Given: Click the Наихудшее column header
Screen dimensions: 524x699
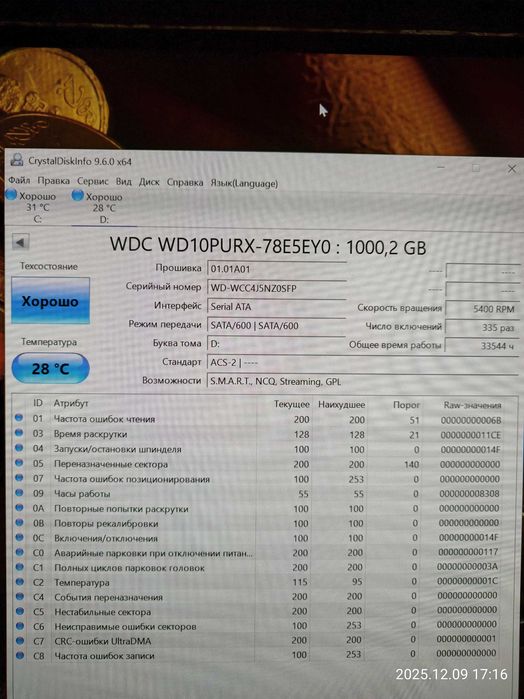Looking at the screenshot, I should (x=341, y=405).
